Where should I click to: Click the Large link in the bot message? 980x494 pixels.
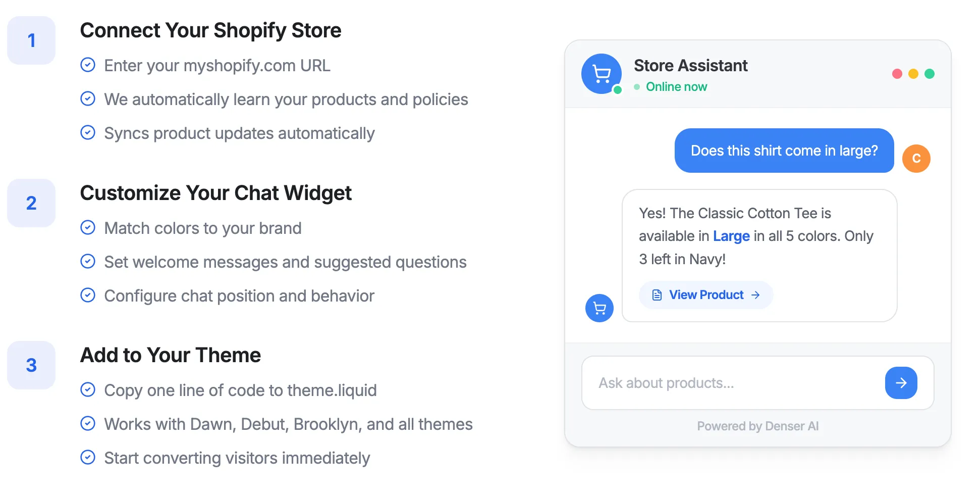(731, 236)
